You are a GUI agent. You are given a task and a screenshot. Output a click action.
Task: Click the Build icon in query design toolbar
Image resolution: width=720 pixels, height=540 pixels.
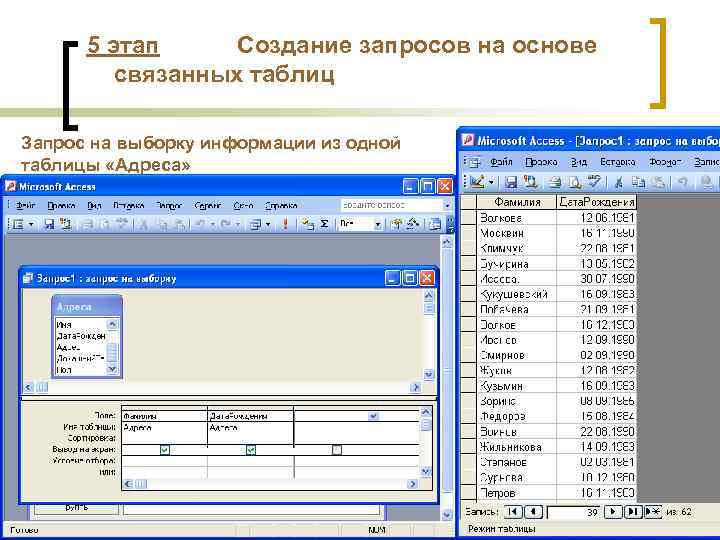pyautogui.click(x=413, y=224)
